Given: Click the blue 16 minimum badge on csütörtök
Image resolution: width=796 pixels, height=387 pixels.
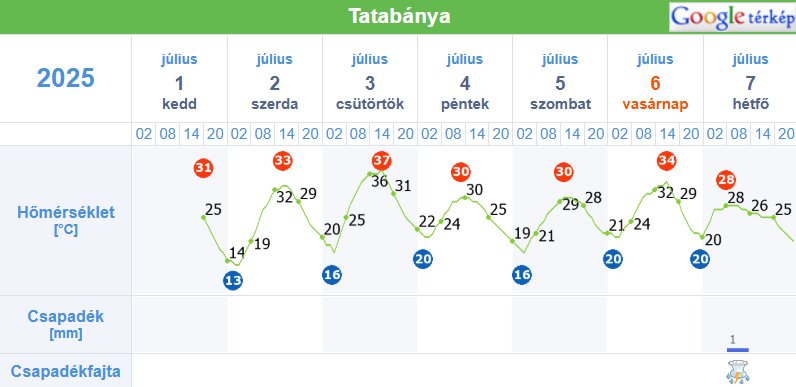Looking at the screenshot, I should 332,275.
